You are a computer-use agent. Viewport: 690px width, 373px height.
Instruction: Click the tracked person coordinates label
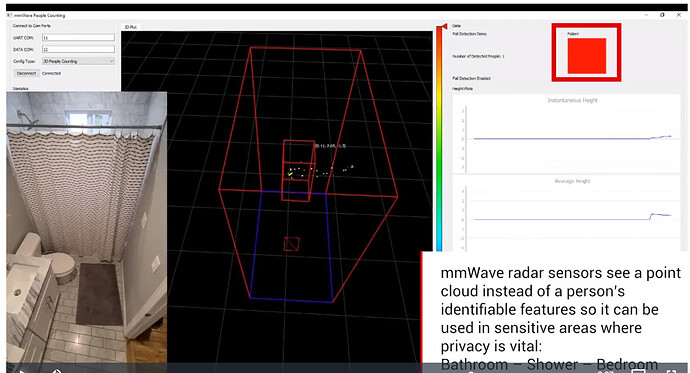(x=330, y=146)
